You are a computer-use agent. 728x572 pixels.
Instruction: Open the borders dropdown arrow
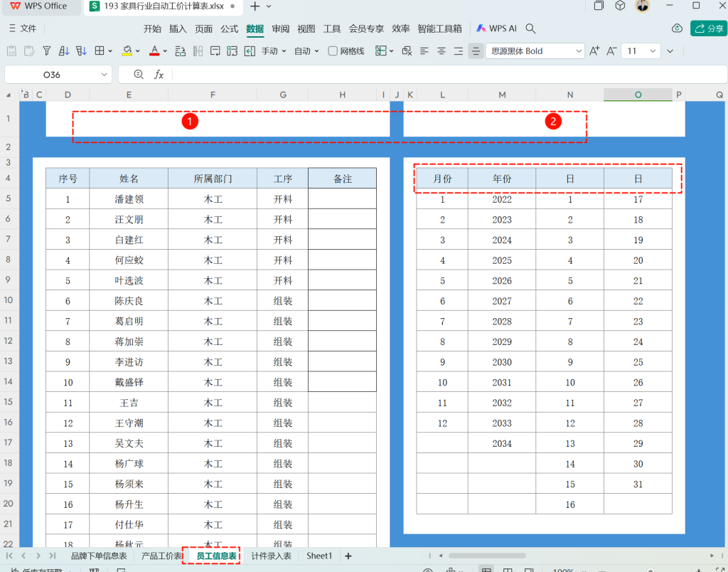[110, 51]
